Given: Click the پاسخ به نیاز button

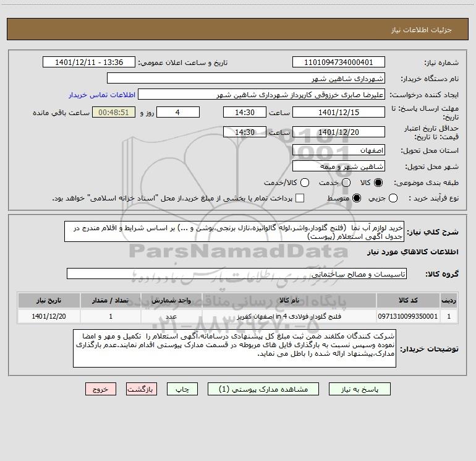Looking at the screenshot, I should pyautogui.click(x=359, y=389).
